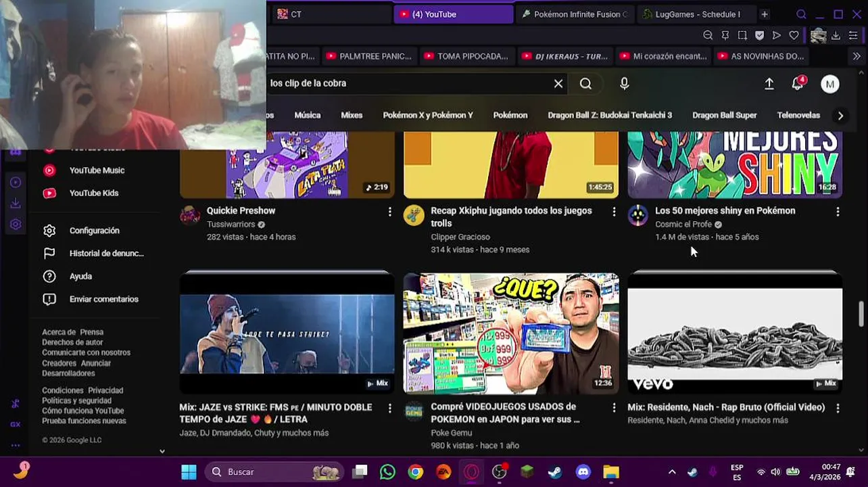
Task: Open WhatsApp from taskbar
Action: tap(387, 472)
